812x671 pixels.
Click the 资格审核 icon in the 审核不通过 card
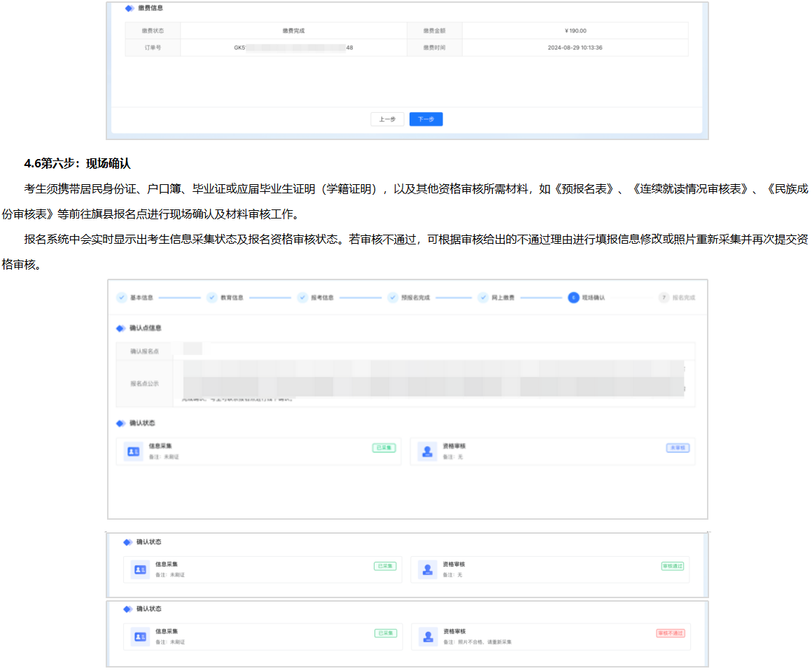click(x=427, y=637)
